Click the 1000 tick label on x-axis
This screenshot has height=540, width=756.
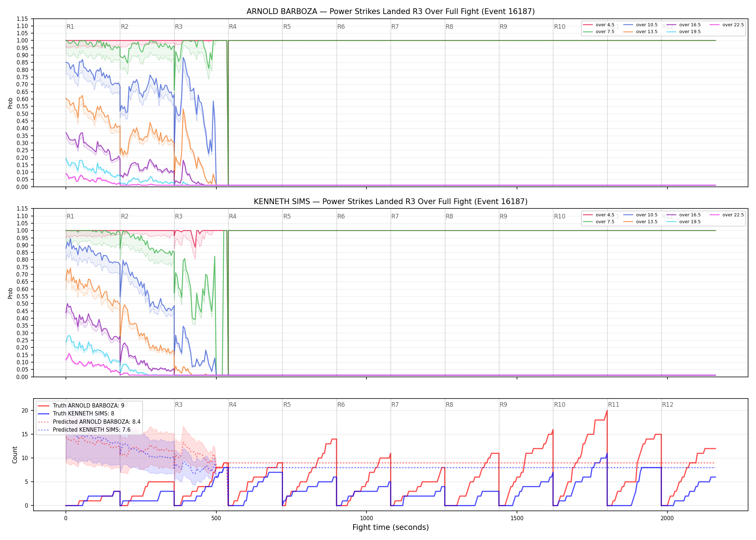pos(366,518)
